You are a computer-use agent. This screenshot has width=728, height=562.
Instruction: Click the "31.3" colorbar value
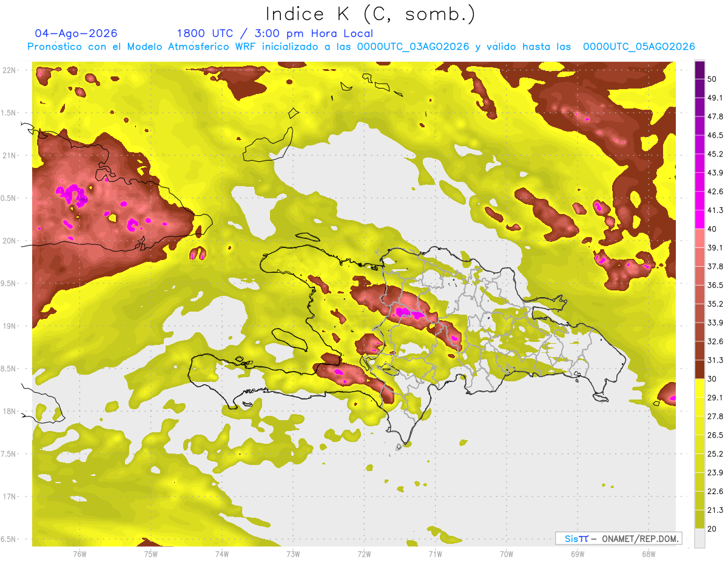[715, 360]
